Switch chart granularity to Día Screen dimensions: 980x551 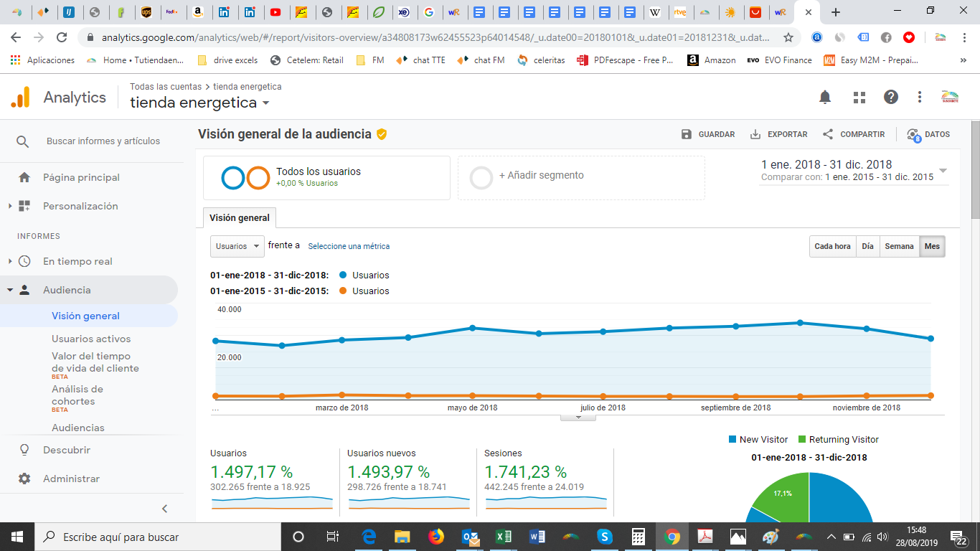point(868,246)
